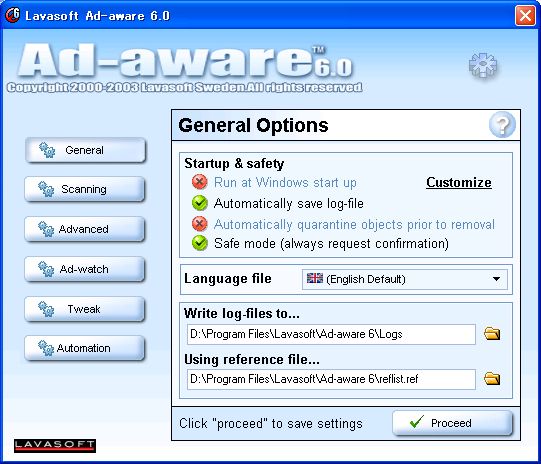Viewport: 541px width, 464px height.
Task: Open help via the question mark icon
Action: [x=502, y=125]
